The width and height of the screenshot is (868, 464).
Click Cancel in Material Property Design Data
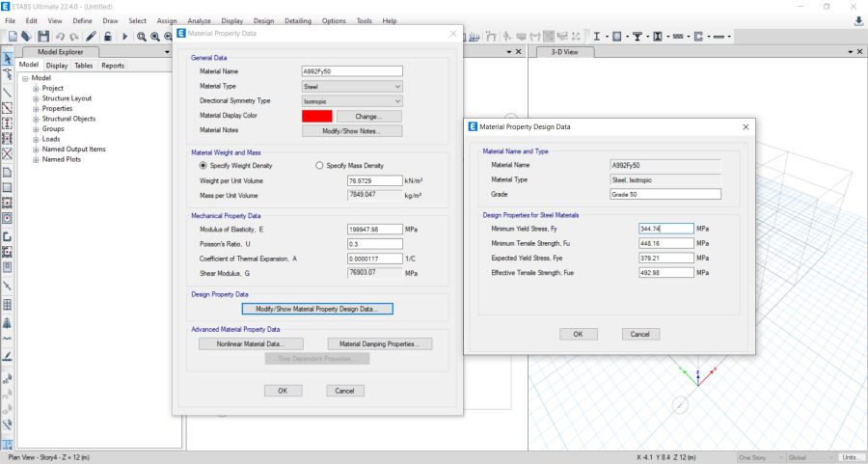click(x=640, y=335)
